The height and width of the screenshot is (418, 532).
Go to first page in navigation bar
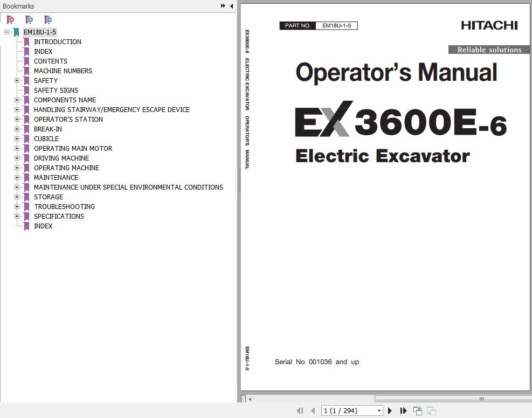[x=300, y=410]
